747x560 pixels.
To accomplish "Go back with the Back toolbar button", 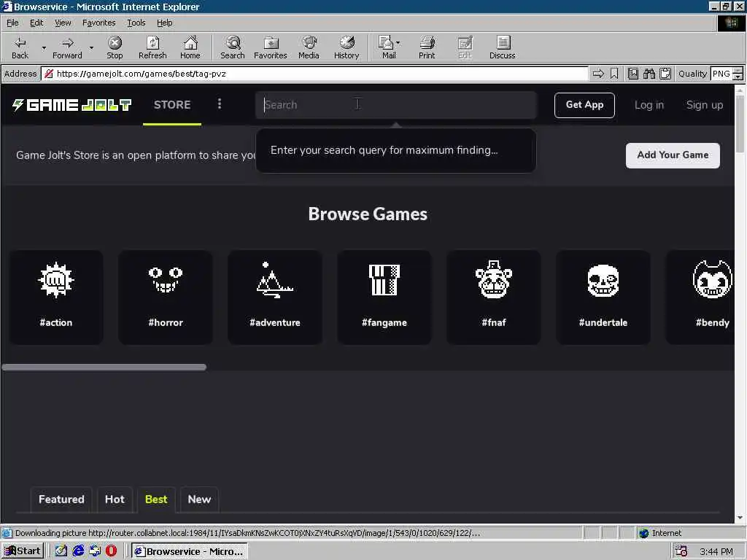I will [x=20, y=47].
